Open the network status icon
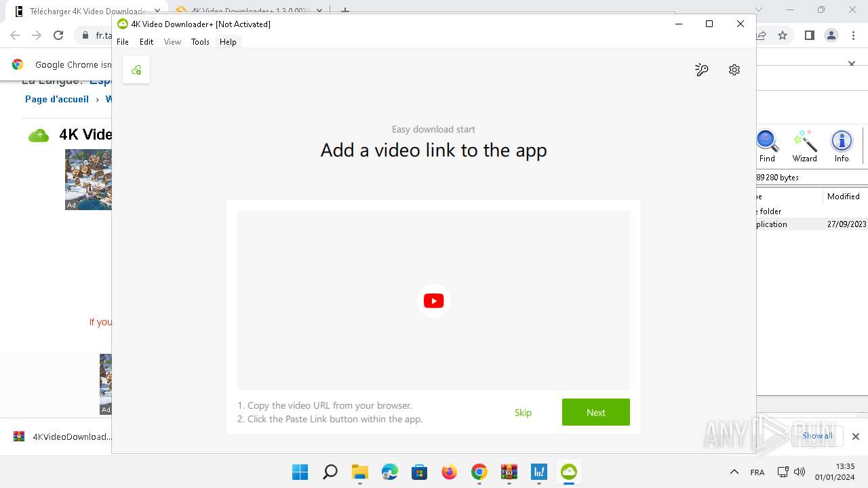The image size is (868, 488). click(783, 472)
